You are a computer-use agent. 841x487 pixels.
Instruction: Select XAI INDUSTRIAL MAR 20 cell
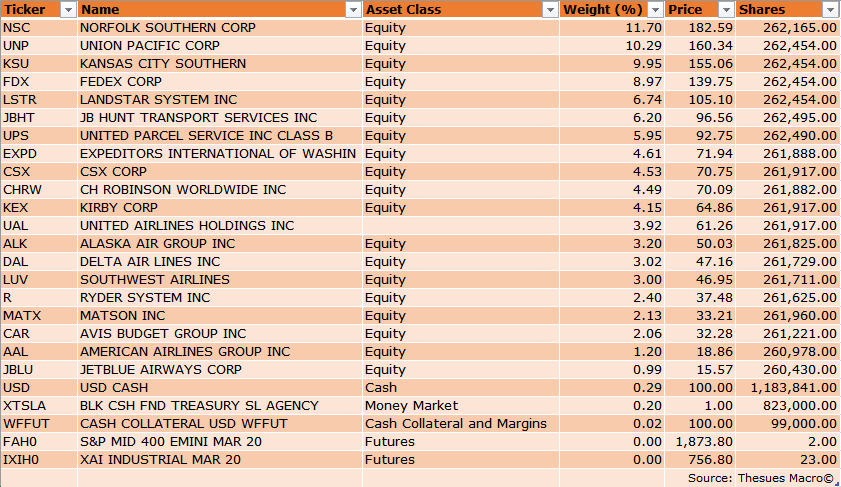[x=220, y=460]
